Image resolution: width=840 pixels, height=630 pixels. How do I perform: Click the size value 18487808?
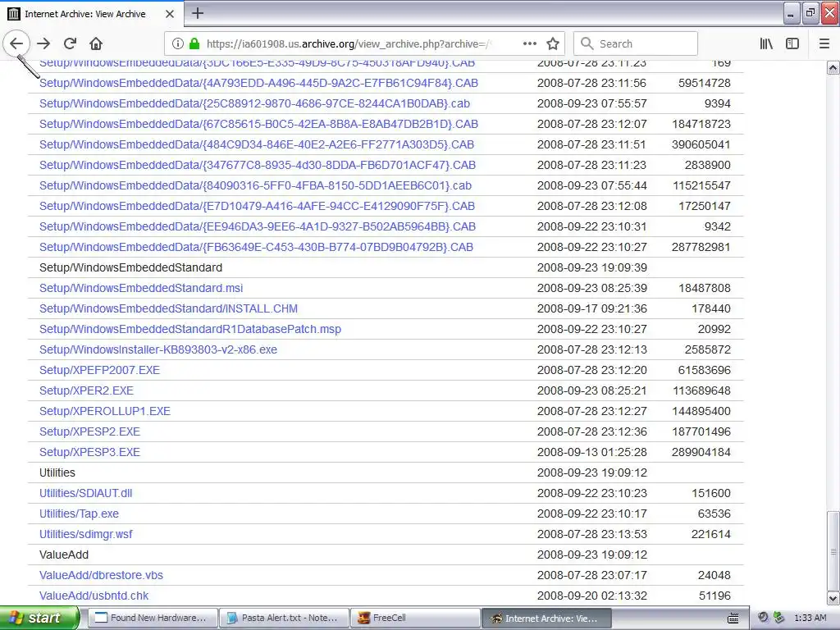(705, 288)
